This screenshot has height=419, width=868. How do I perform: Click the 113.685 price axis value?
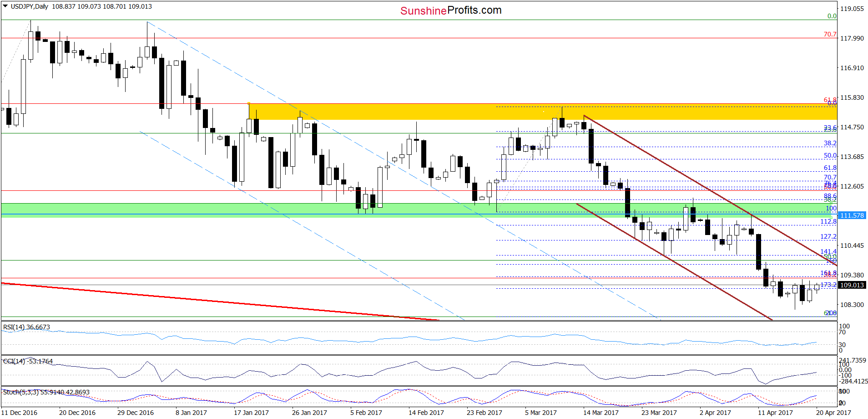[x=852, y=157]
